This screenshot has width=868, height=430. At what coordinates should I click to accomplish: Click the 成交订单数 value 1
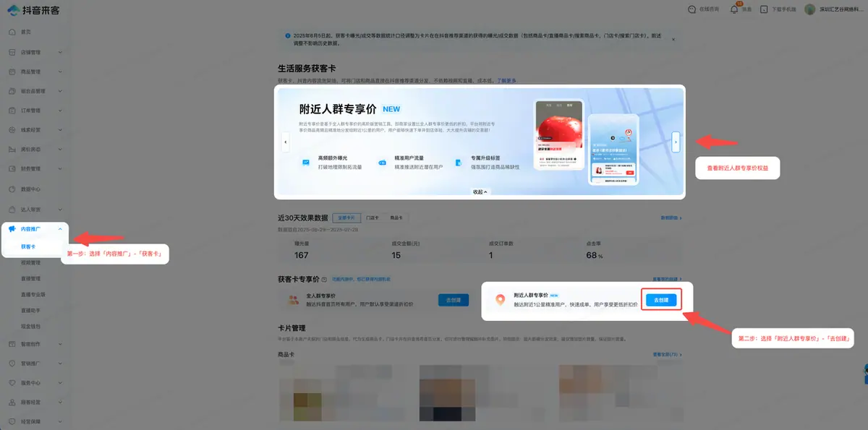point(491,255)
